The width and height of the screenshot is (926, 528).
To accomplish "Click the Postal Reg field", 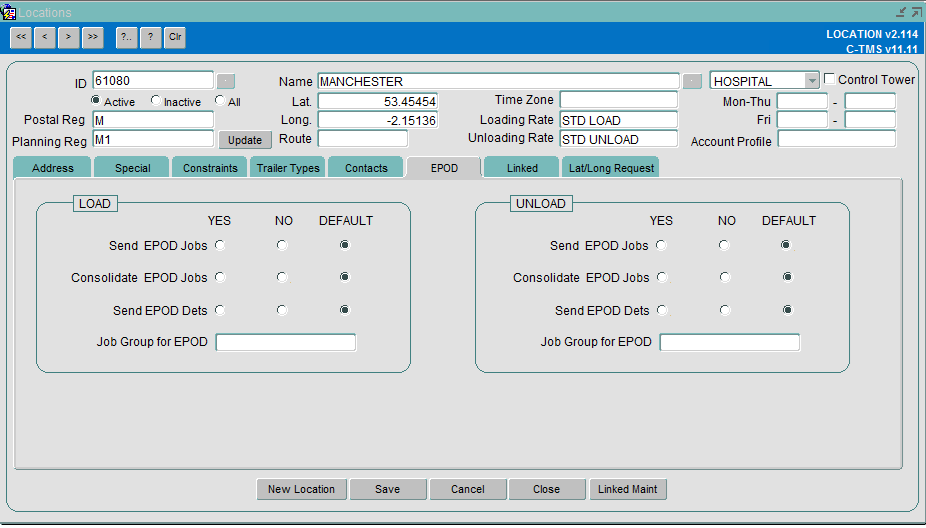I will point(153,120).
